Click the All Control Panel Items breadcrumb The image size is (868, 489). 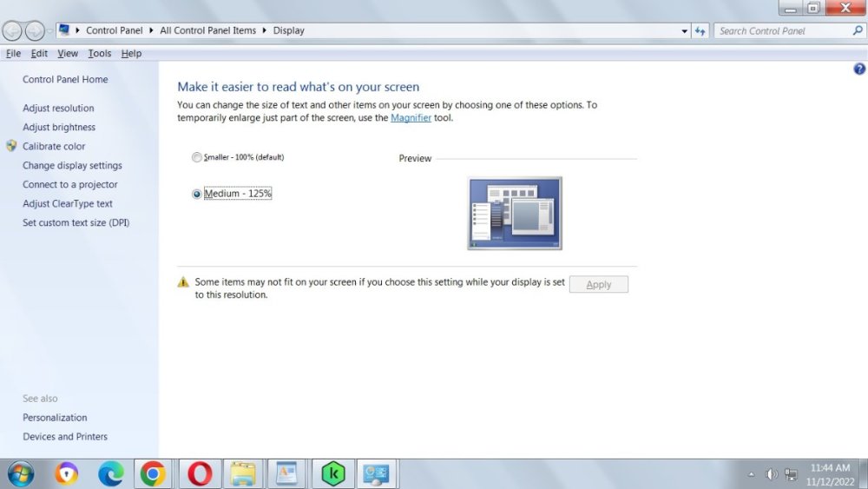coord(207,30)
